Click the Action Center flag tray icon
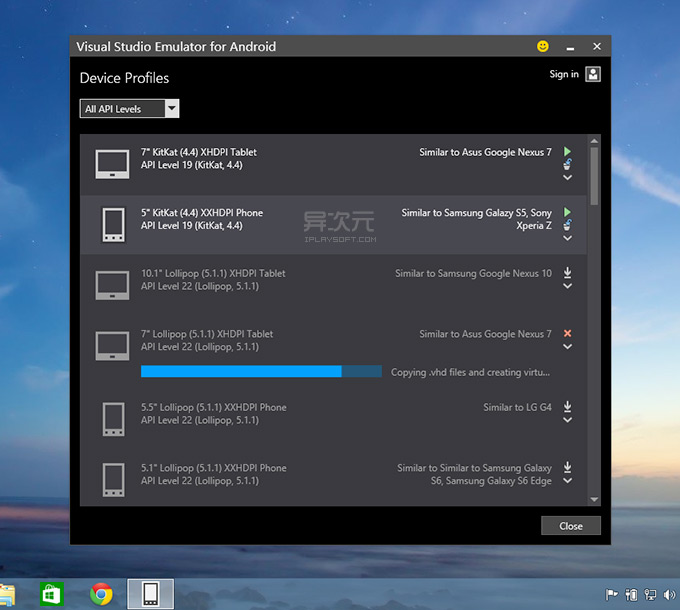 coord(611,594)
